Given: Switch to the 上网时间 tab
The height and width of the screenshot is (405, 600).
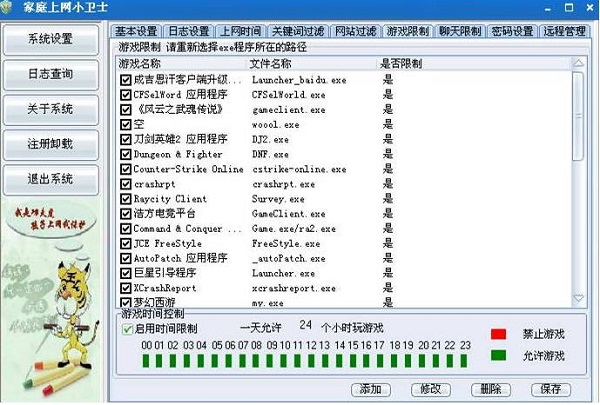Looking at the screenshot, I should pyautogui.click(x=240, y=31).
